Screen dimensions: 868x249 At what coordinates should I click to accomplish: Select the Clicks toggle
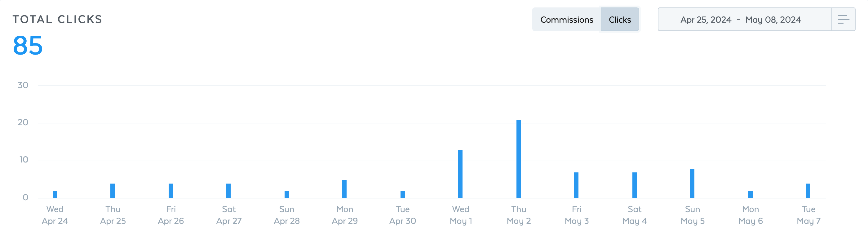coord(620,20)
